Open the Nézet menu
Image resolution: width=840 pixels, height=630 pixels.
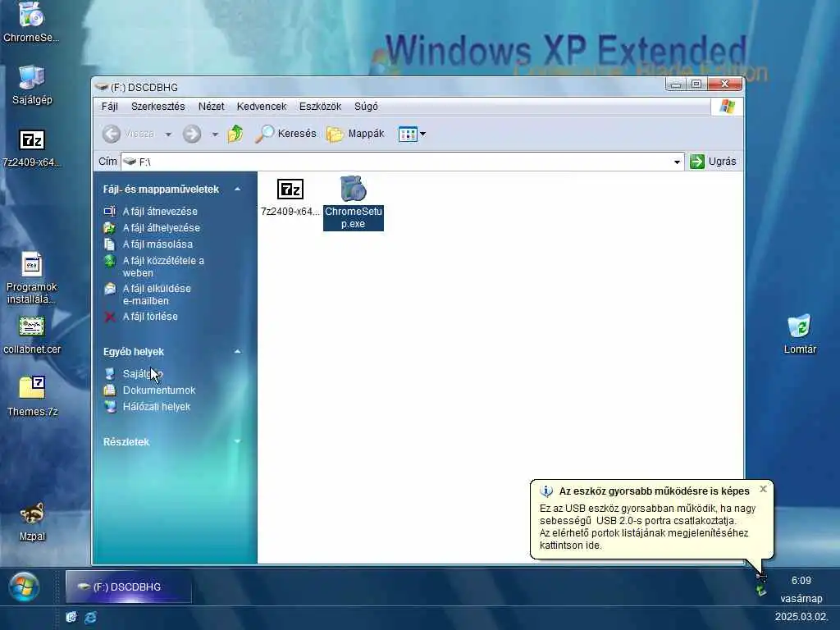point(211,106)
